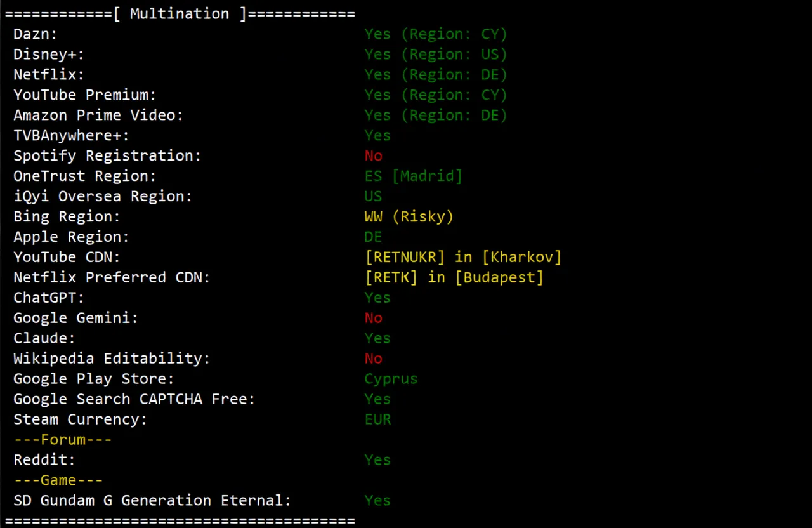Select the 'Claude:' label
The image size is (812, 528).
tap(44, 339)
